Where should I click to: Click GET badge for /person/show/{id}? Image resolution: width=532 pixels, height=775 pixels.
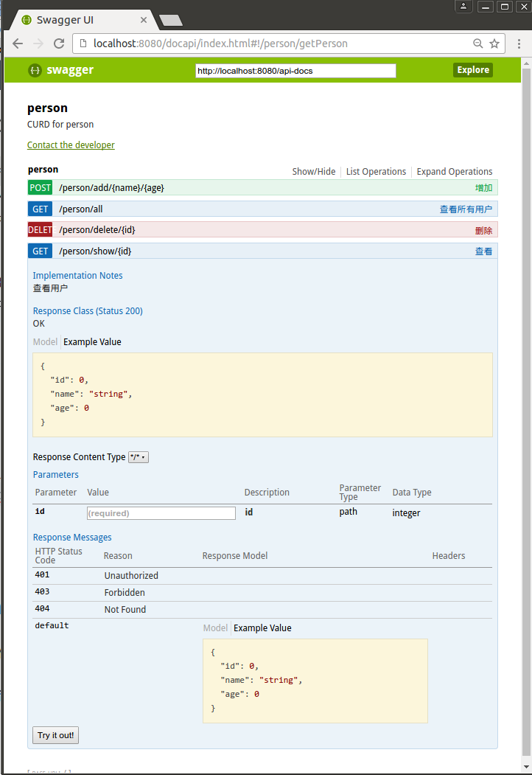coord(40,251)
